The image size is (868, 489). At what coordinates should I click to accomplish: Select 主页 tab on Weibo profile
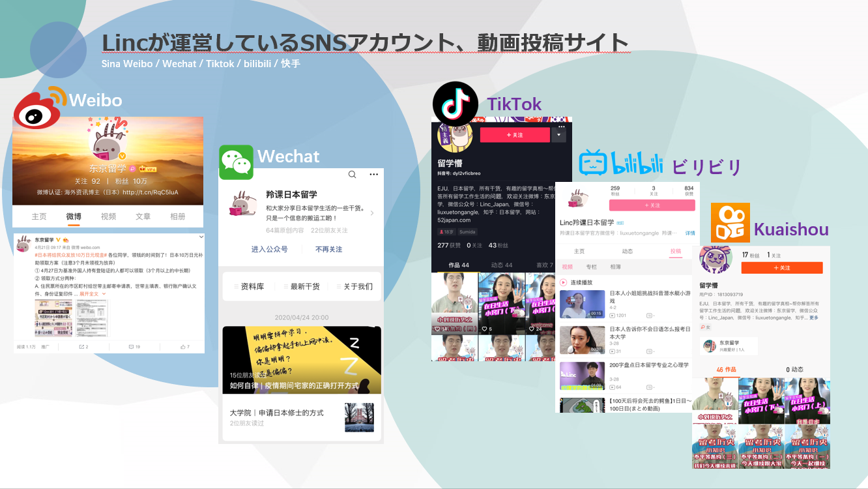coord(39,216)
